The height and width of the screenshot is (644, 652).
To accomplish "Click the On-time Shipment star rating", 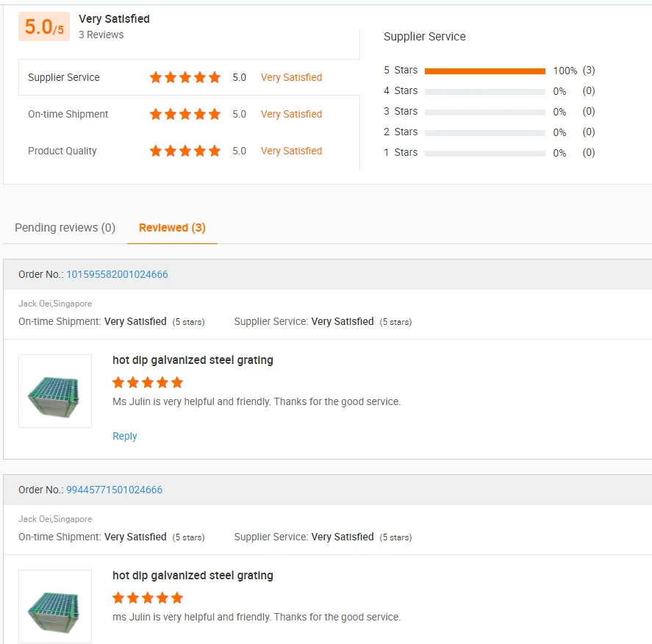I will (x=185, y=114).
